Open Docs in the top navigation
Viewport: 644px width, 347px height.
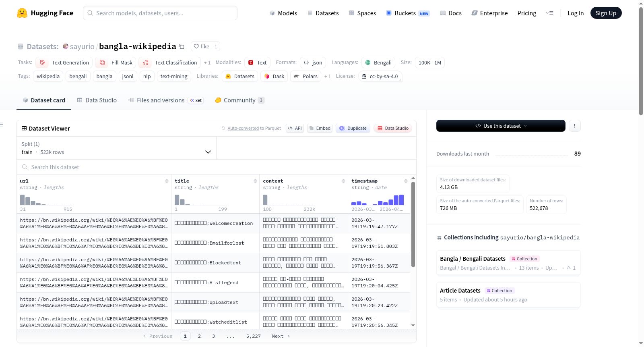click(451, 13)
